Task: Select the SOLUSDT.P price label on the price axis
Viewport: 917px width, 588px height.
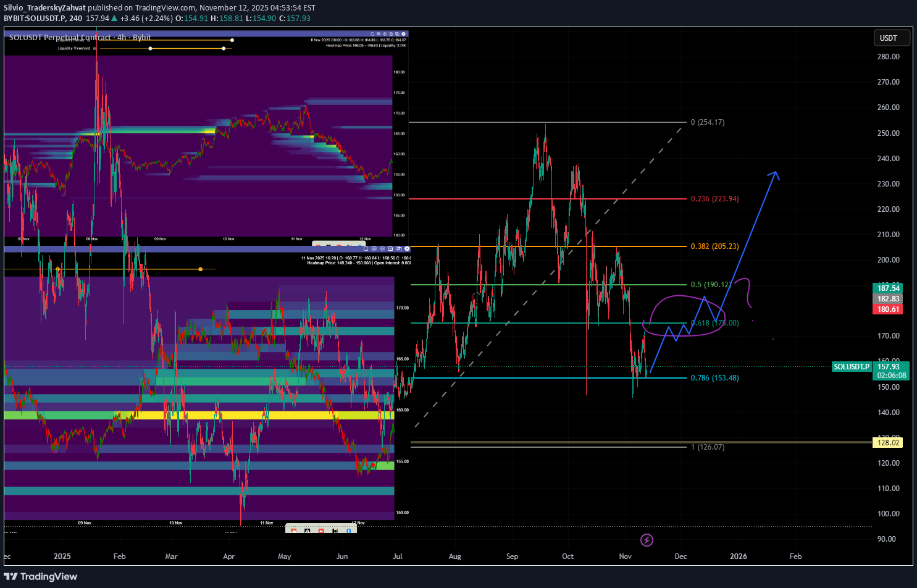Action: click(x=851, y=367)
